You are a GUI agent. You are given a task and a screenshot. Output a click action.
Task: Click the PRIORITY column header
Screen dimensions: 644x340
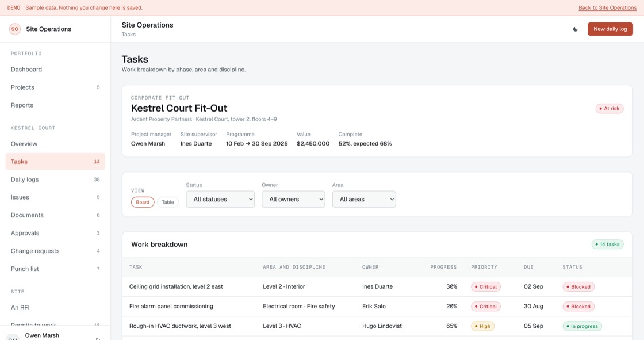[x=484, y=268]
